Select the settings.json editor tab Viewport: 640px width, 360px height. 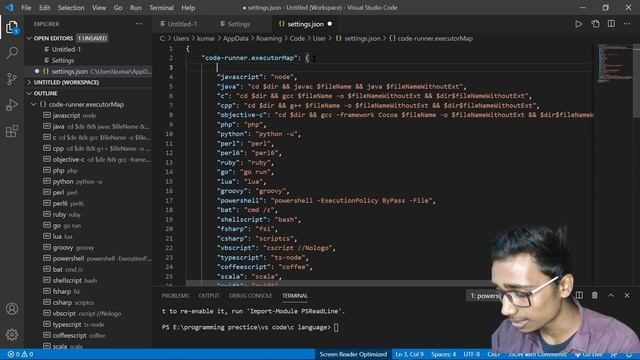point(305,24)
